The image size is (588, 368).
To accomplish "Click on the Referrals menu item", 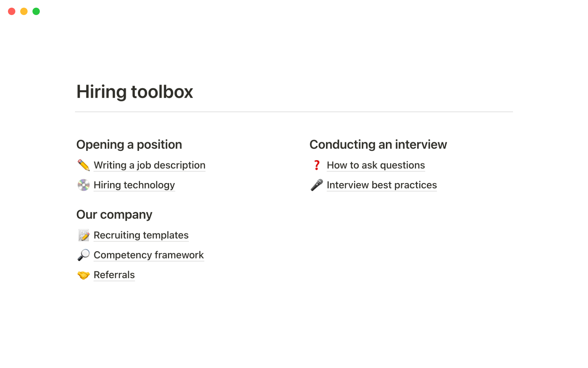I will pyautogui.click(x=113, y=275).
